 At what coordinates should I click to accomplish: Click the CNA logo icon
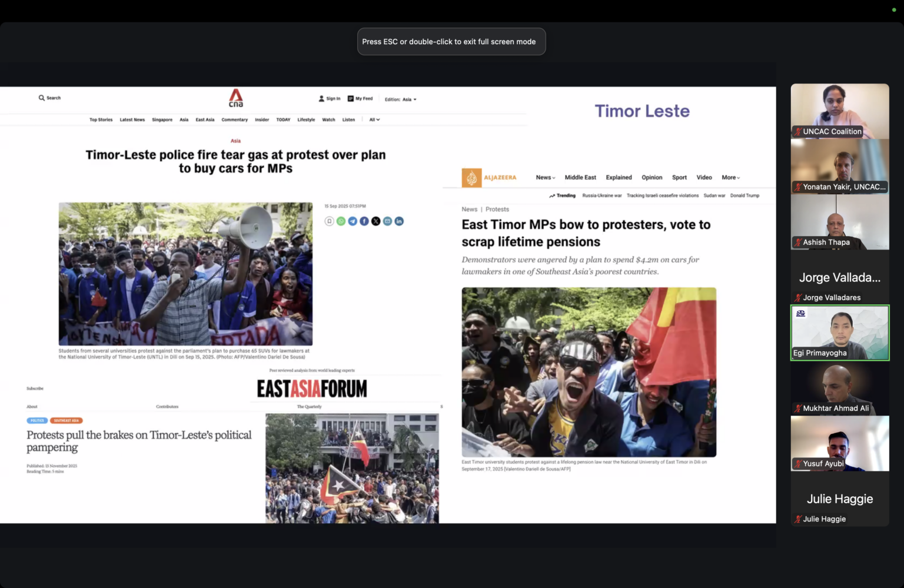(x=235, y=98)
